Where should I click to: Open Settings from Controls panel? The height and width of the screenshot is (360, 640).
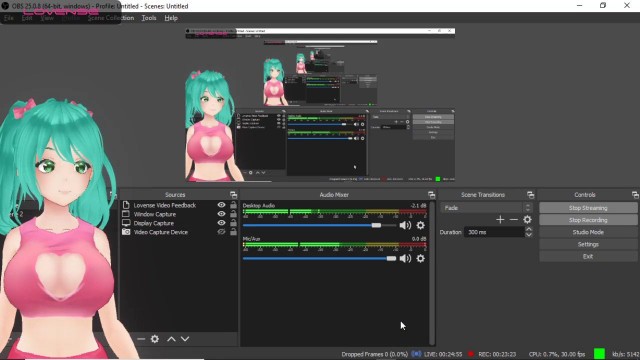pos(588,244)
